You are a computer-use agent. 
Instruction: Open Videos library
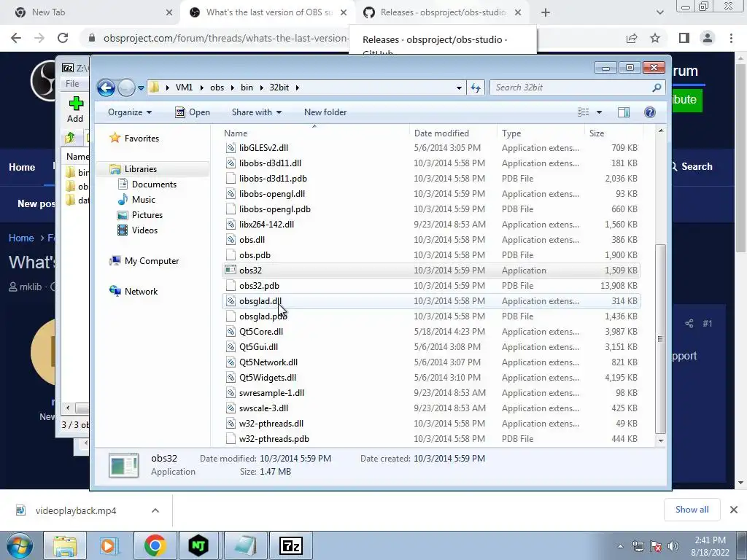click(x=145, y=230)
